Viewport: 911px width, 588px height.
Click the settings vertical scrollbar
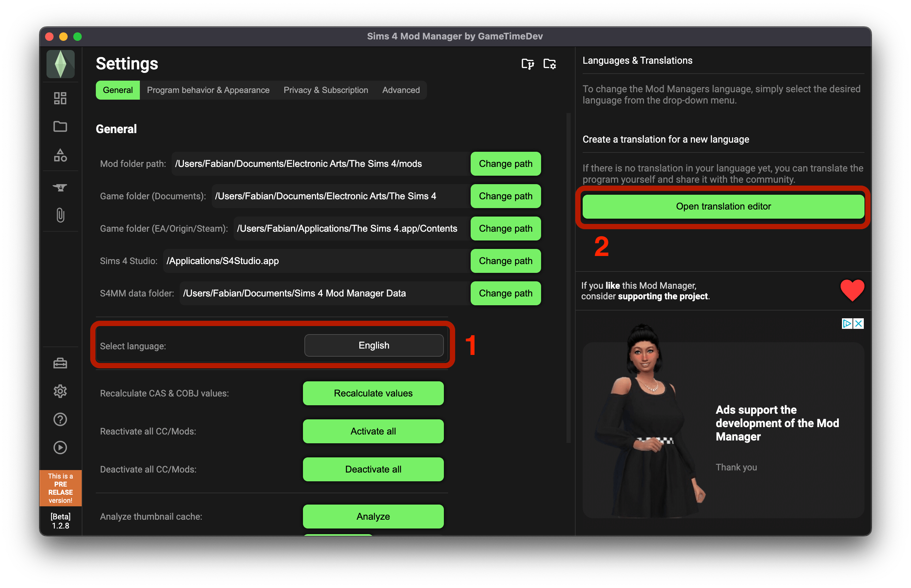568,278
